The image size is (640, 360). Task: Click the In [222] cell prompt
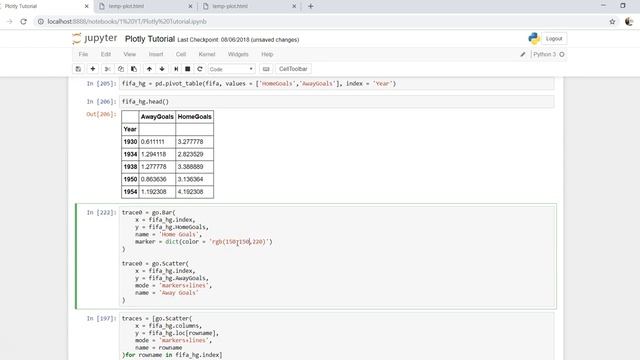101,213
